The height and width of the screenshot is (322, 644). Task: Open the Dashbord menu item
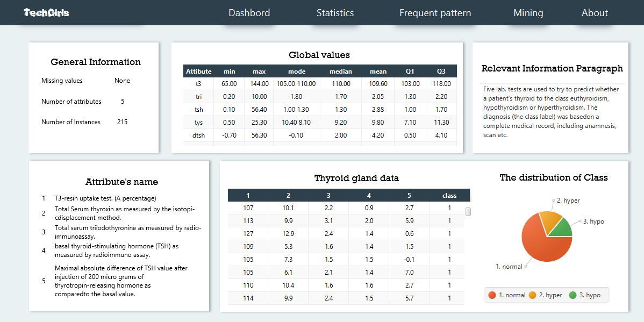point(249,13)
